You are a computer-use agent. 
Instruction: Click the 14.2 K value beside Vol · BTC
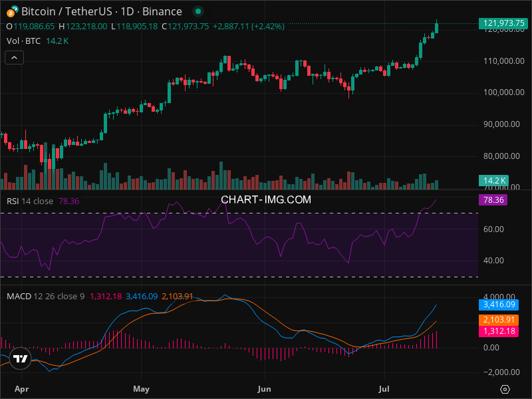[57, 41]
